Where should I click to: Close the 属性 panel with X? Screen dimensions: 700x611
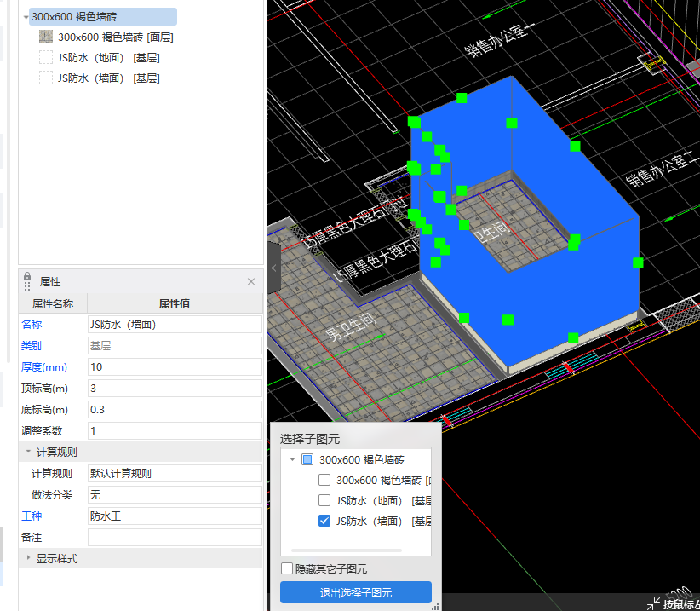point(251,281)
